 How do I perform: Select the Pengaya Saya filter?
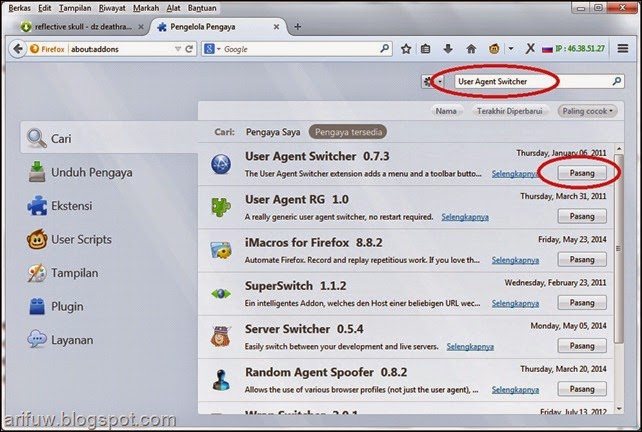pos(273,132)
